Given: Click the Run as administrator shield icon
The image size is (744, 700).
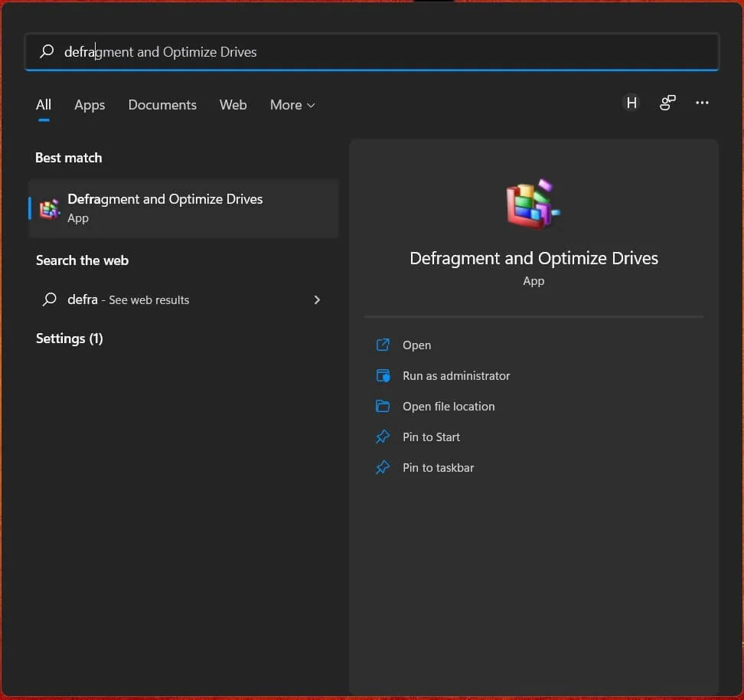Looking at the screenshot, I should click(x=383, y=375).
